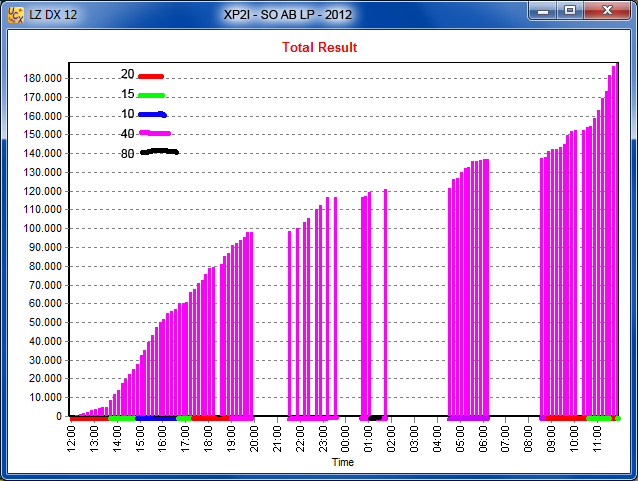The width and height of the screenshot is (638, 481).
Task: Click the tallest bar at chart's right edge
Action: [x=614, y=240]
